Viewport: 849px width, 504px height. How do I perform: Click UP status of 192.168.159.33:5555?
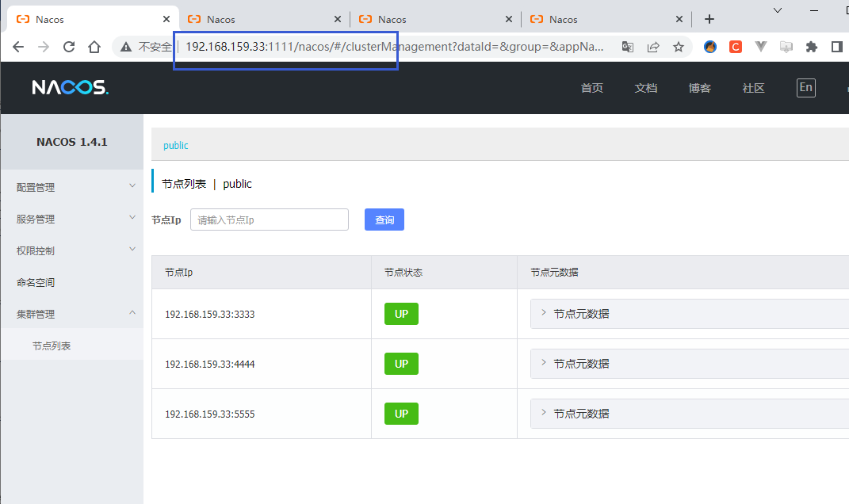(401, 413)
